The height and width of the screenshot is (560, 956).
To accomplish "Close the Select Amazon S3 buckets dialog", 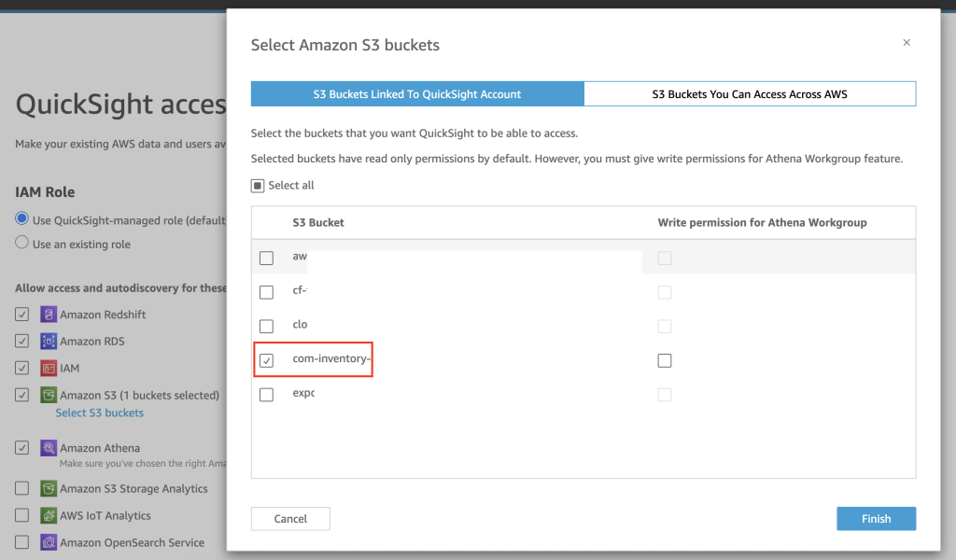I will pyautogui.click(x=907, y=43).
